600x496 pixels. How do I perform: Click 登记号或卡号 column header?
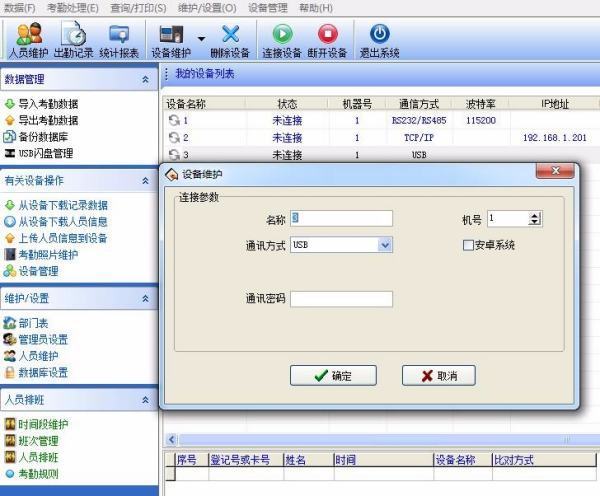click(246, 460)
